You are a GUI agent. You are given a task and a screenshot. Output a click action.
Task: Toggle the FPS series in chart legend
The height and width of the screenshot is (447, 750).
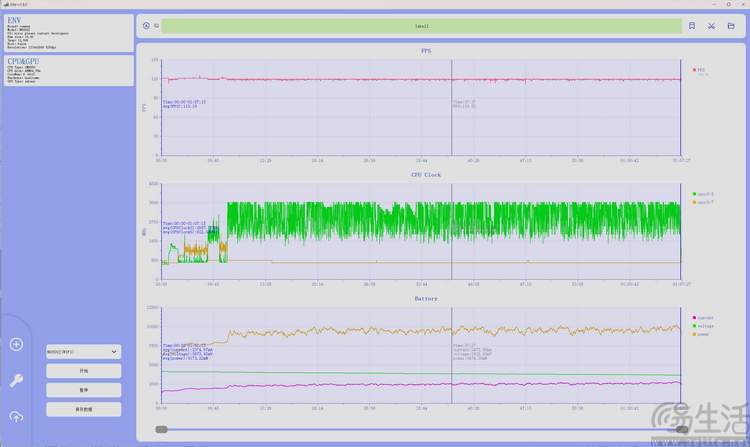tap(700, 70)
